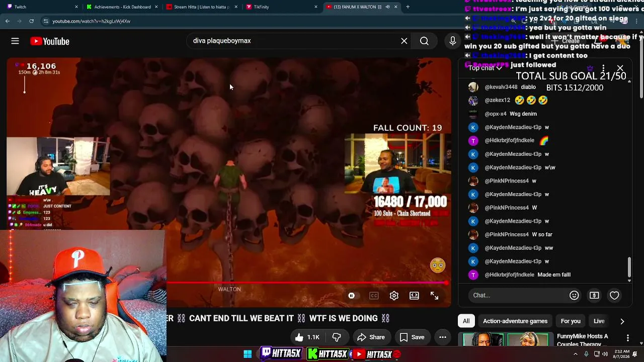The width and height of the screenshot is (644, 362).
Task: Open the YouTube guide hamburger menu
Action: [15, 41]
